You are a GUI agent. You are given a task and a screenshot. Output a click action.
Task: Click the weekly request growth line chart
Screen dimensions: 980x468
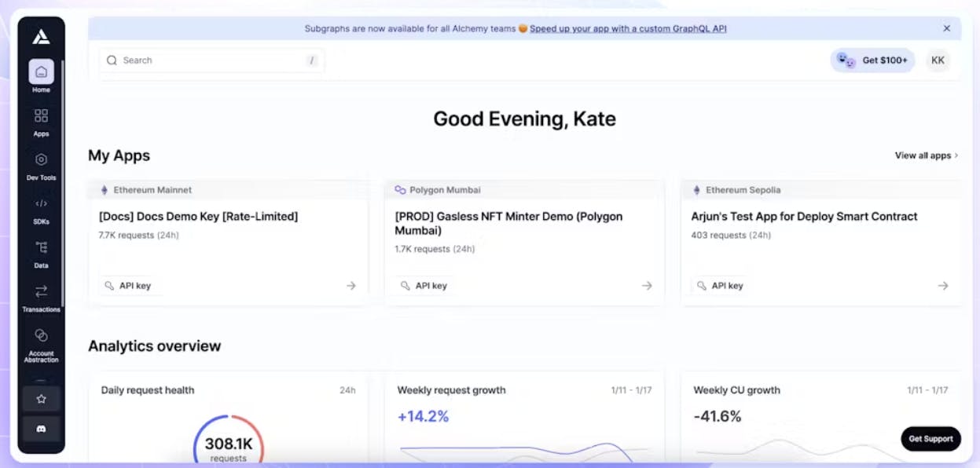524,452
